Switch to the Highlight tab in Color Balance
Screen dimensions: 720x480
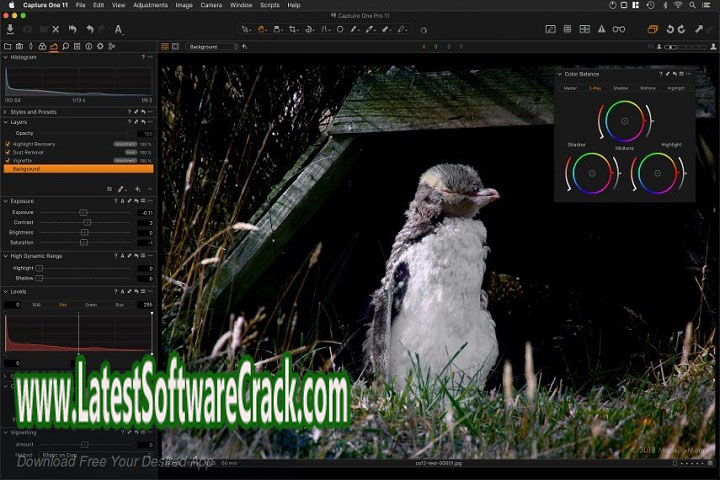point(676,88)
